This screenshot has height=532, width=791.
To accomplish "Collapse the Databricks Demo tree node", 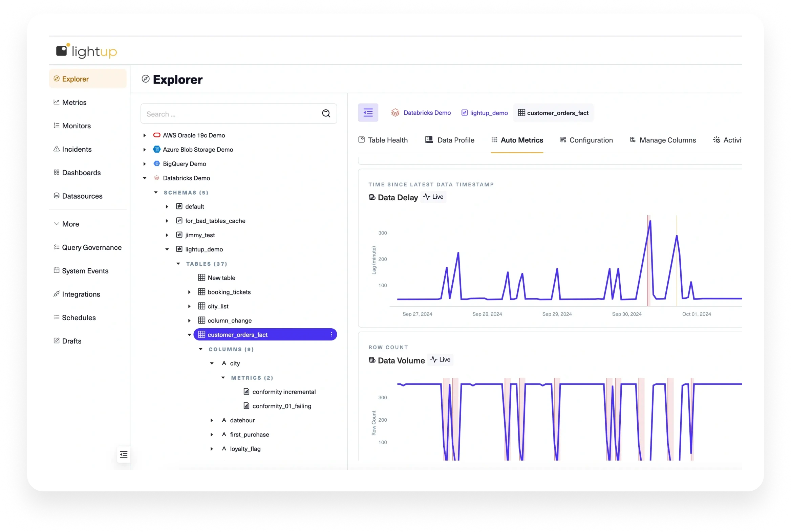I will (x=145, y=178).
